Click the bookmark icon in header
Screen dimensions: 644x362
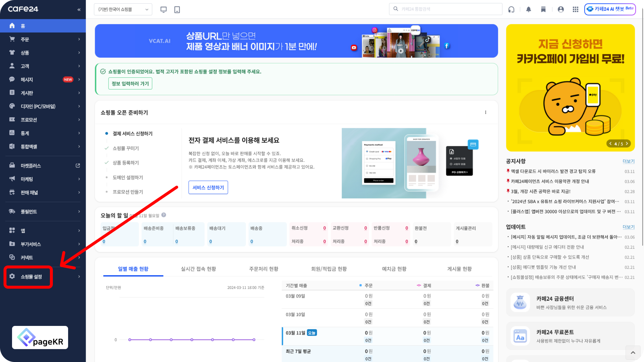[x=543, y=9]
